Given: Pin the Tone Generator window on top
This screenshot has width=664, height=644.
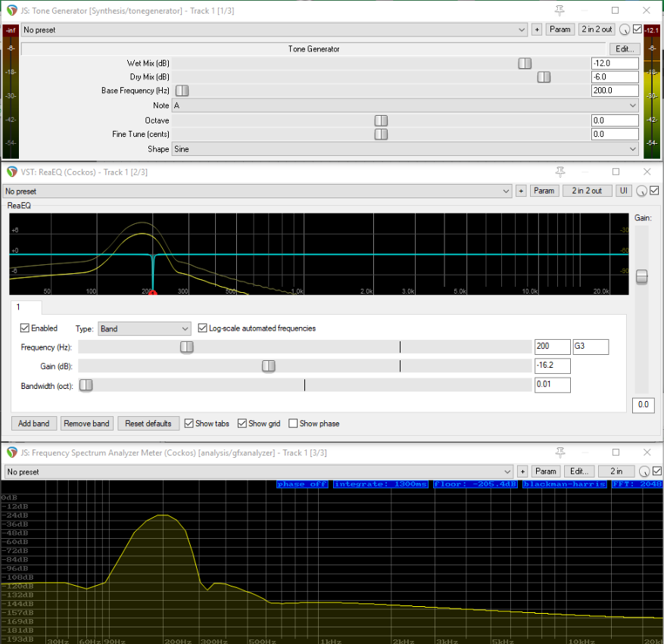Looking at the screenshot, I should (x=560, y=11).
